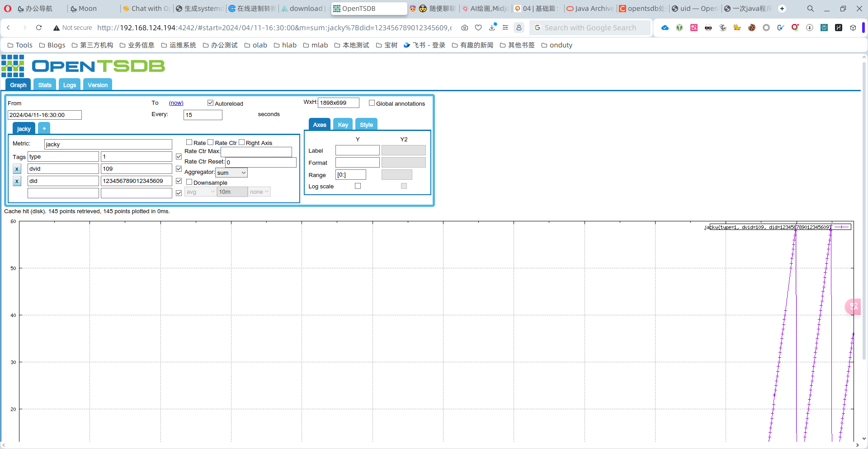This screenshot has height=449, width=868.
Task: Open the tab search magnifier icon
Action: (811, 9)
